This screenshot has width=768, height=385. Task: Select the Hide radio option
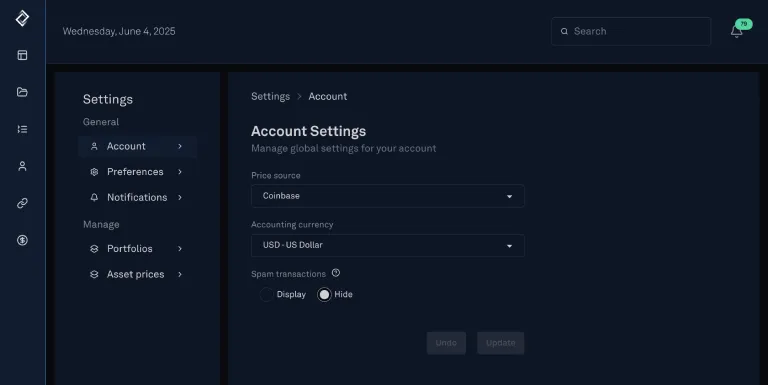click(x=324, y=294)
